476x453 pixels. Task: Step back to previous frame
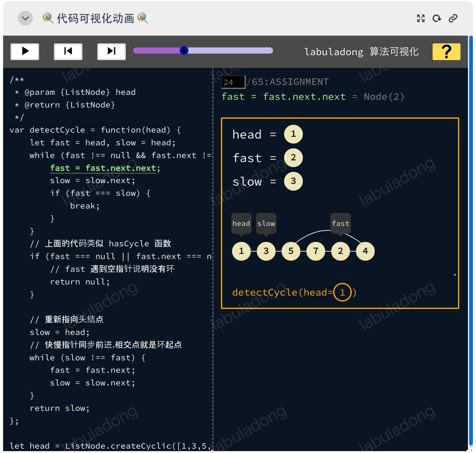pyautogui.click(x=68, y=51)
